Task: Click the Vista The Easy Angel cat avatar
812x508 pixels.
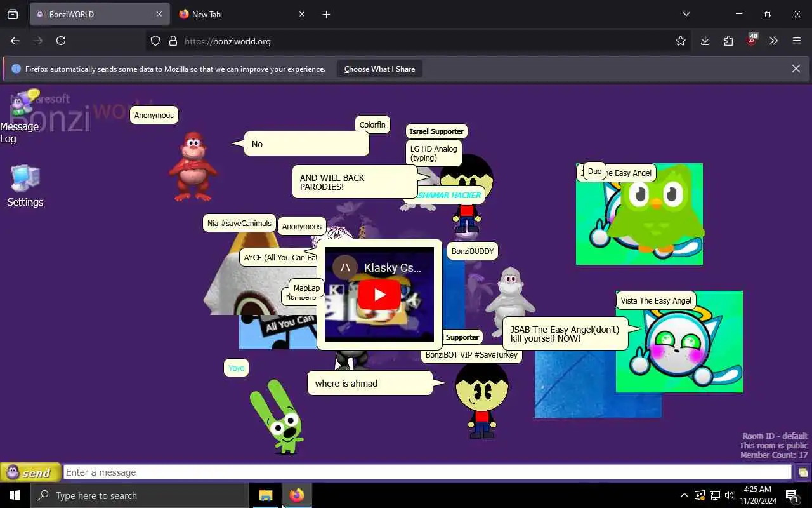Action: click(x=679, y=342)
